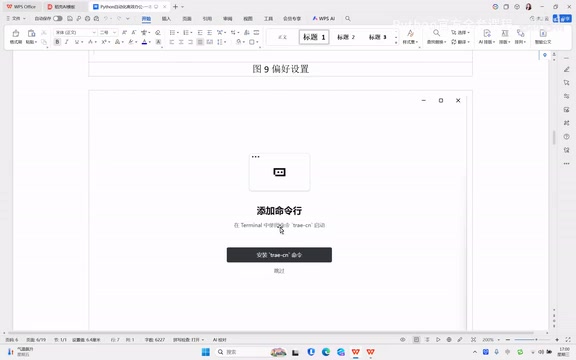Viewport: 576px width, 360px height.
Task: Click the AI 校对 status entry
Action: (x=220, y=340)
